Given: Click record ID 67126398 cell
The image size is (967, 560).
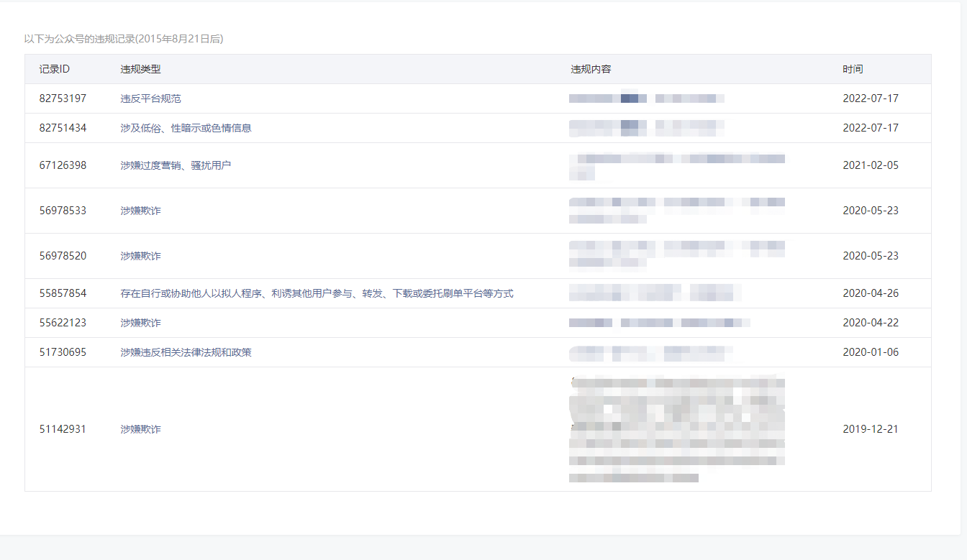Looking at the screenshot, I should click(x=63, y=165).
